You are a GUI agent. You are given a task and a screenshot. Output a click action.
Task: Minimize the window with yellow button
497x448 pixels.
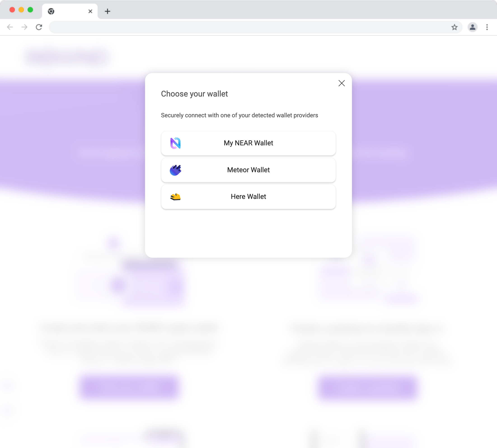click(21, 10)
